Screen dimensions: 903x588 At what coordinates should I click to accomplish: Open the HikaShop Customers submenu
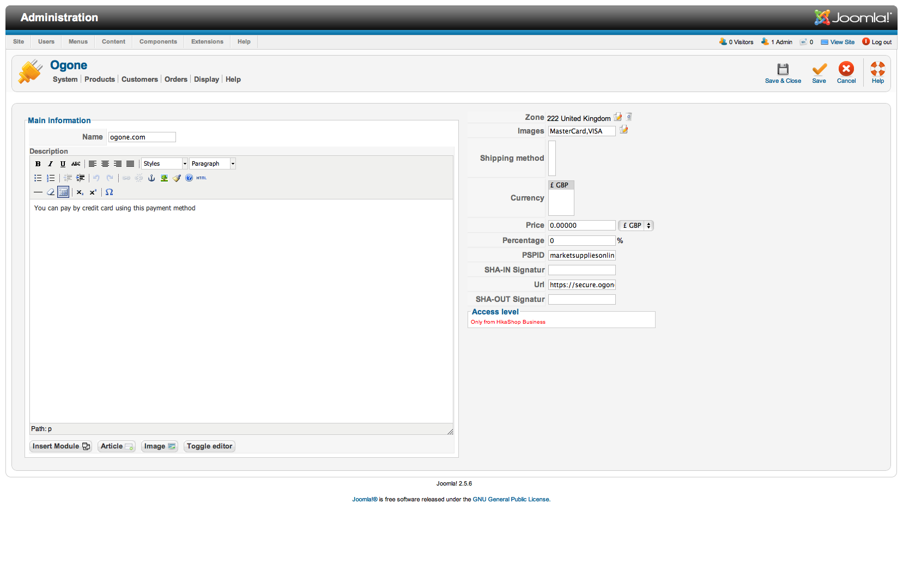pos(140,80)
